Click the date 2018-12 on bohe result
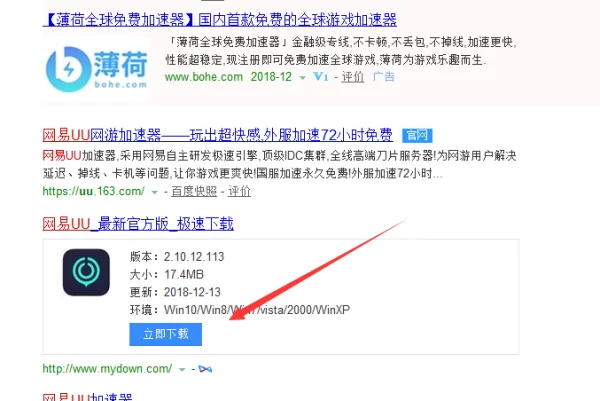Viewport: 600px width, 401px height. (x=271, y=77)
